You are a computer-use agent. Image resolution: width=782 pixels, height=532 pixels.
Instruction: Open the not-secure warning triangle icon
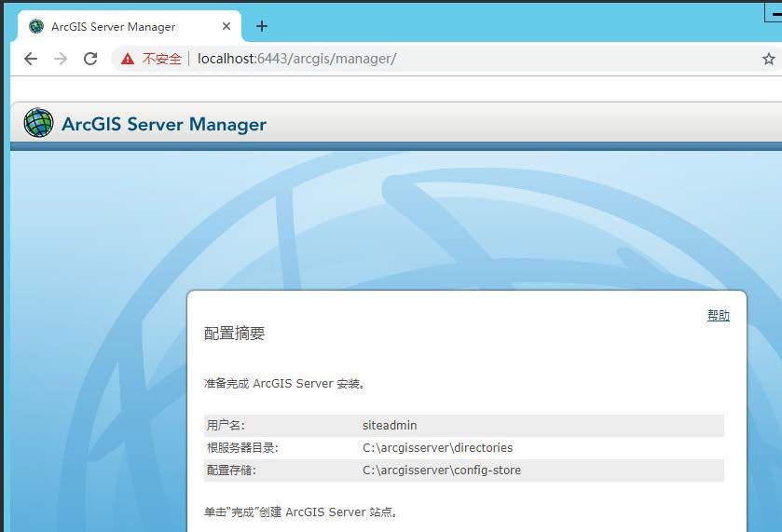(128, 59)
